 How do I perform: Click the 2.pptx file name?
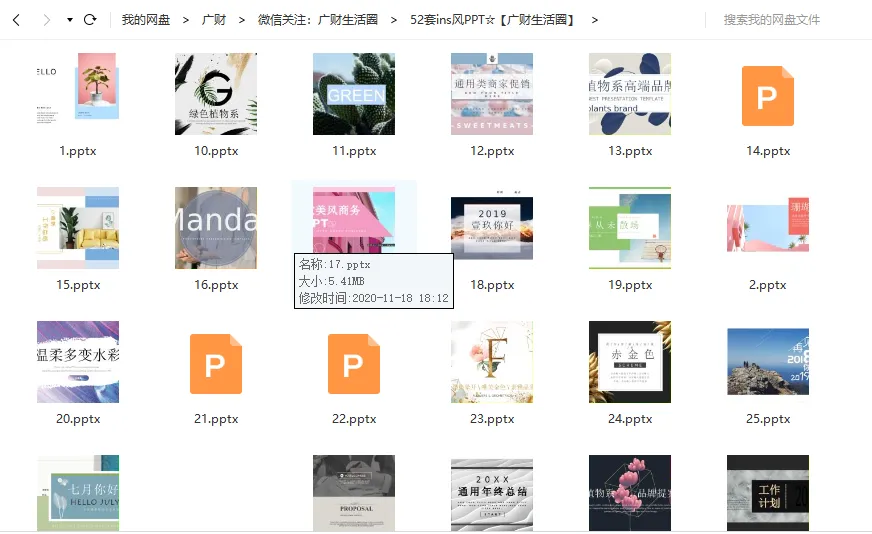[x=767, y=285]
